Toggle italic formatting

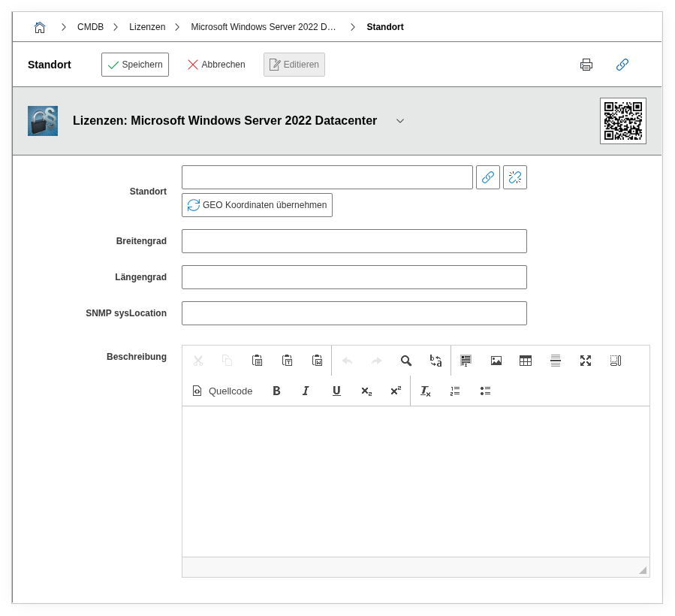click(306, 391)
